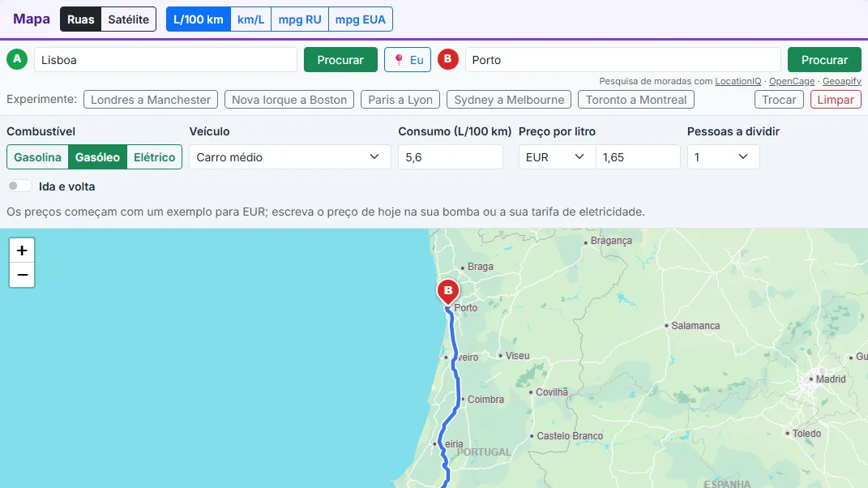Zoom out the map with minus button
868x488 pixels.
pos(22,275)
